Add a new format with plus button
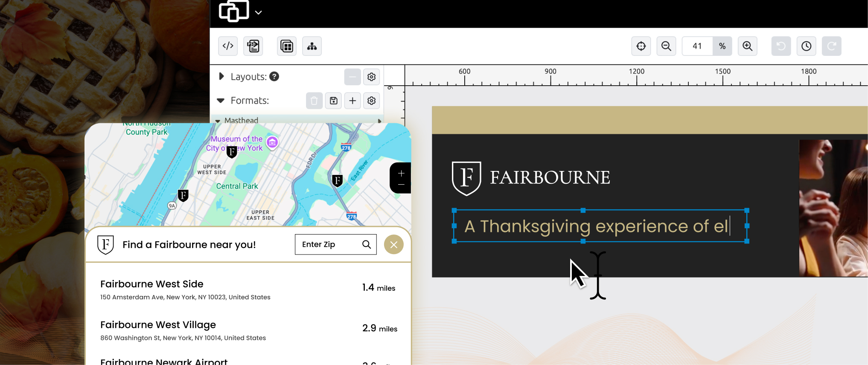 352,101
